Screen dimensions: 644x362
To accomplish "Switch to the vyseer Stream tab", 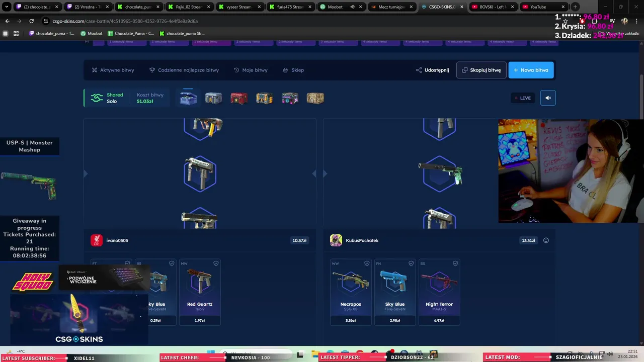I will point(239,7).
